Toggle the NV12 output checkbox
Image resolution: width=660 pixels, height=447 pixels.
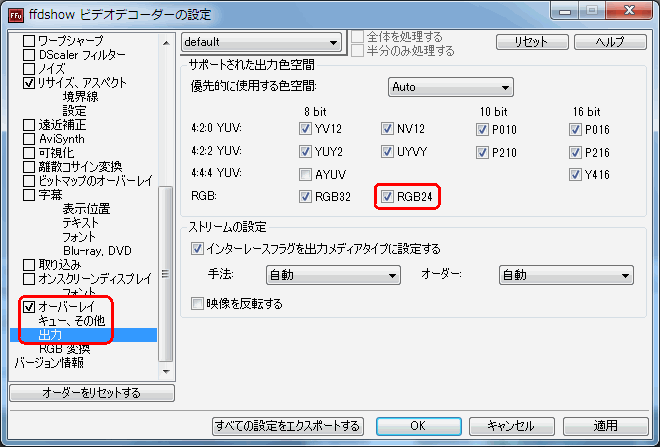click(x=387, y=129)
